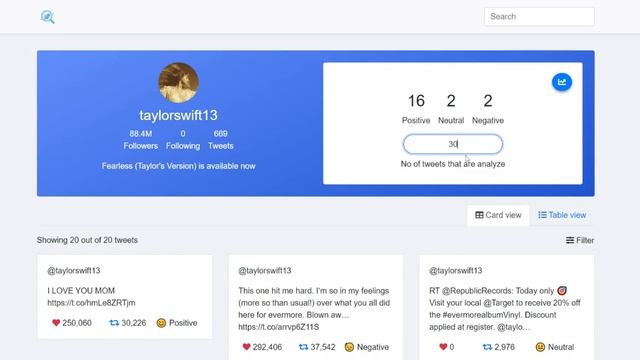Click heart icon beside 292,406
This screenshot has height=360, width=640.
click(x=246, y=347)
